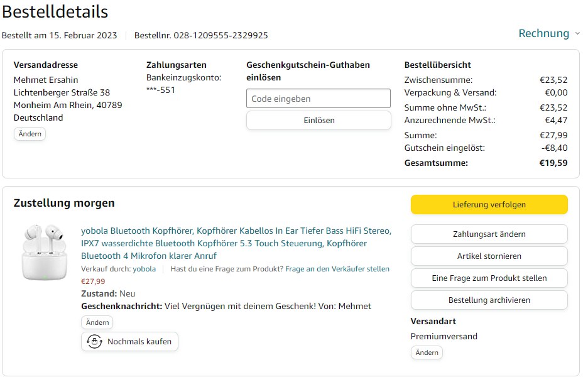This screenshot has height=382, width=588.
Task: Expand the Rechnung invoice dropdown
Action: coord(543,33)
